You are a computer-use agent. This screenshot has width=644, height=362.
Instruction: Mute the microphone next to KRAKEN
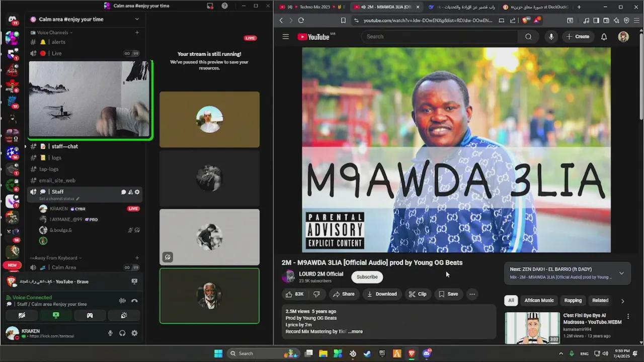pyautogui.click(x=110, y=333)
